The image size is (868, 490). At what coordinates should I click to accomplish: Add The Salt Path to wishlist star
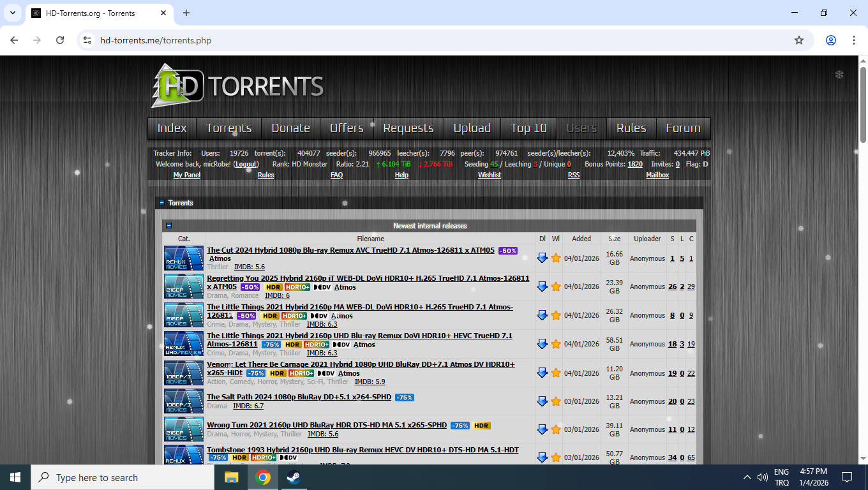[x=556, y=401]
